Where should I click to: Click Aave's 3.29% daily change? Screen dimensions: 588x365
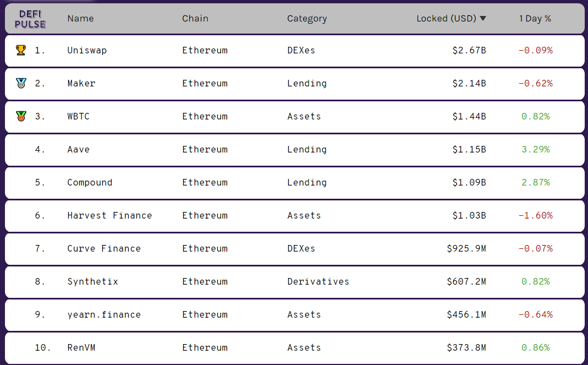pyautogui.click(x=535, y=150)
